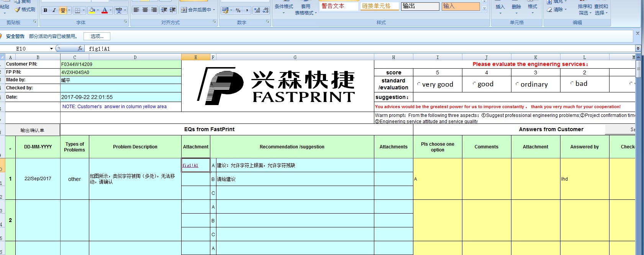
Task: Apply the output (输出) cell style
Action: pyautogui.click(x=420, y=6)
